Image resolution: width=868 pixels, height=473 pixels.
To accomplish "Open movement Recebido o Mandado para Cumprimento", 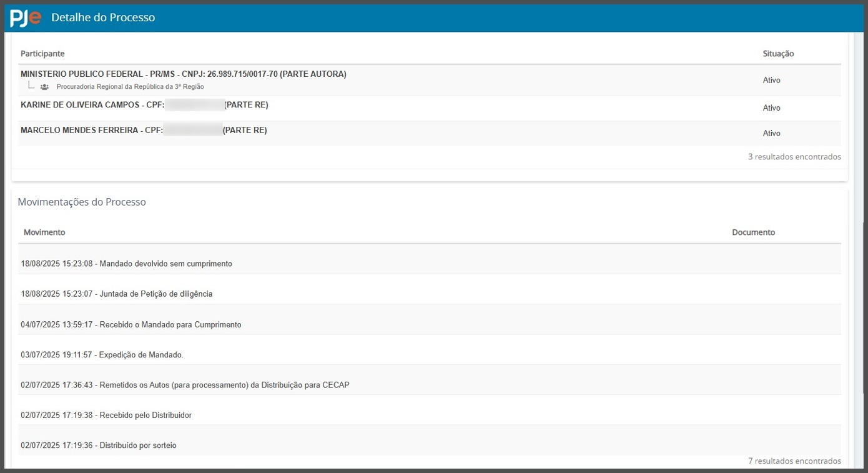I will [131, 325].
